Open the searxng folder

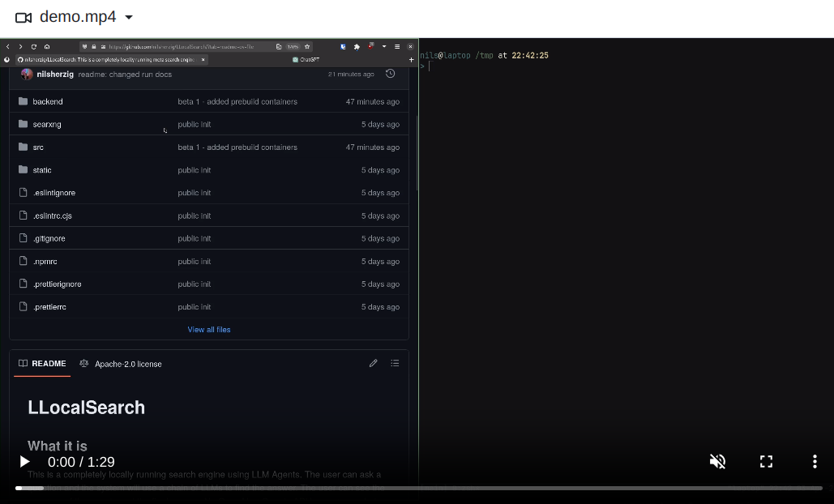[47, 125]
